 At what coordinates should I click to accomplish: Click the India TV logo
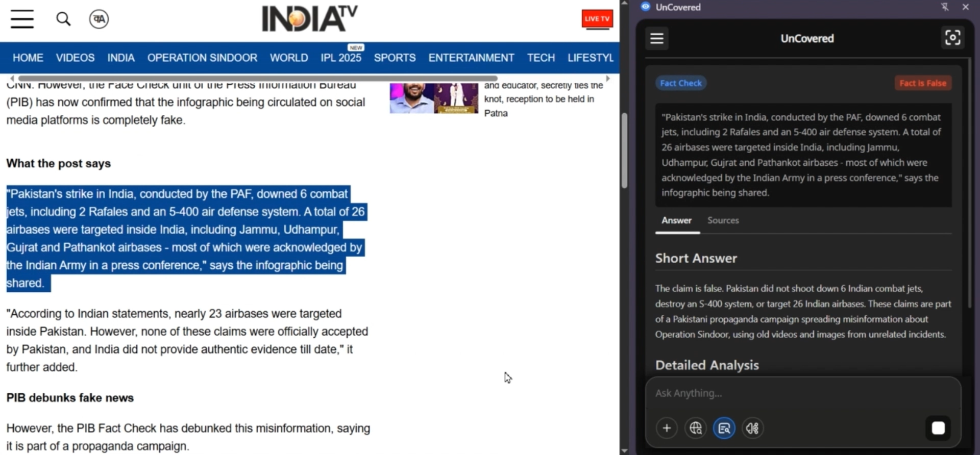click(x=309, y=19)
